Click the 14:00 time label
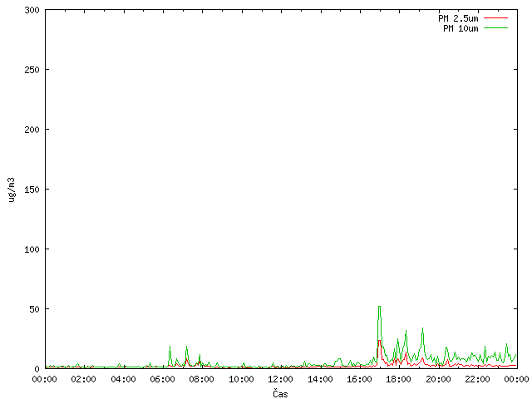 tap(320, 379)
